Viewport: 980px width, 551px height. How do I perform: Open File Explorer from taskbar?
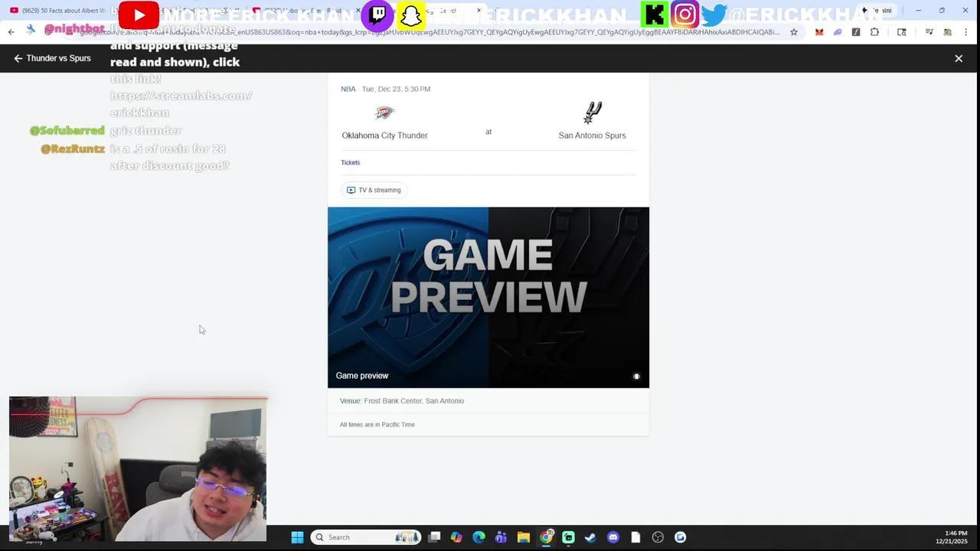[x=523, y=537]
